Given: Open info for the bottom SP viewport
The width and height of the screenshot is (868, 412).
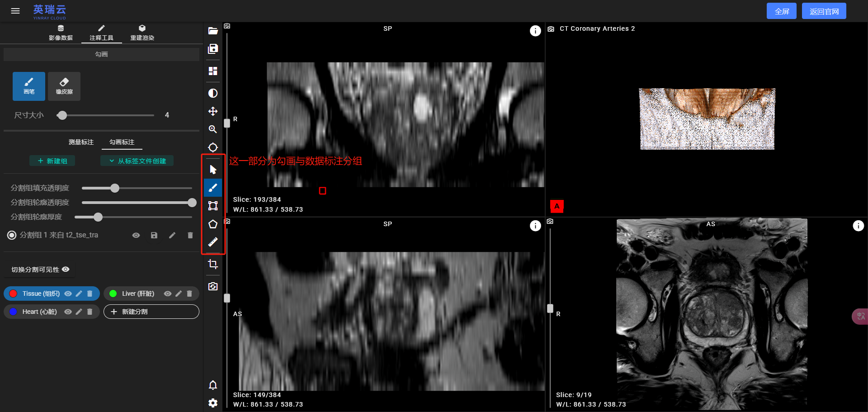Looking at the screenshot, I should coord(535,226).
